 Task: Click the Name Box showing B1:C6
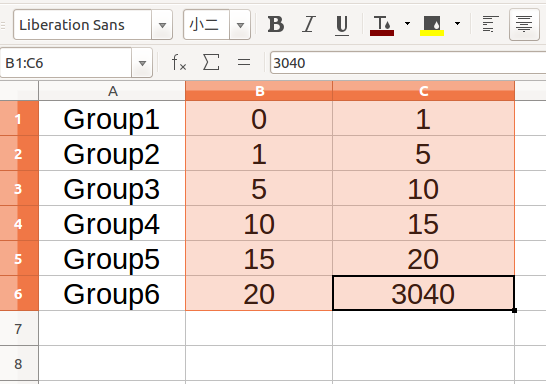66,63
